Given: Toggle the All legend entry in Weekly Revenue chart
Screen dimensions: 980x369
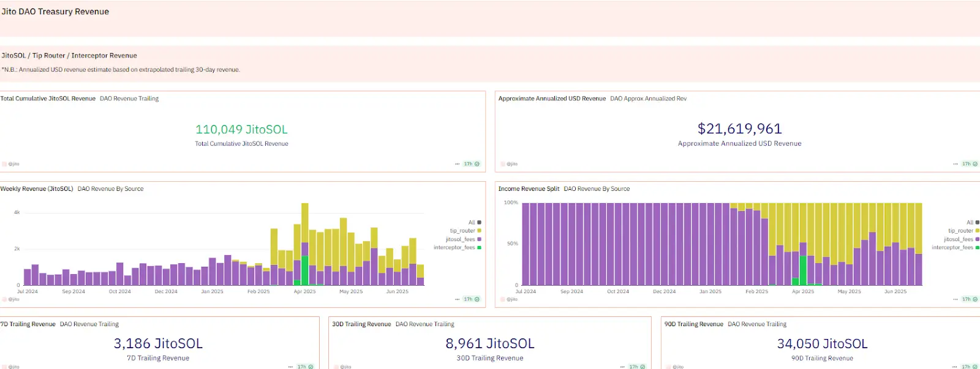Looking at the screenshot, I should tap(475, 222).
